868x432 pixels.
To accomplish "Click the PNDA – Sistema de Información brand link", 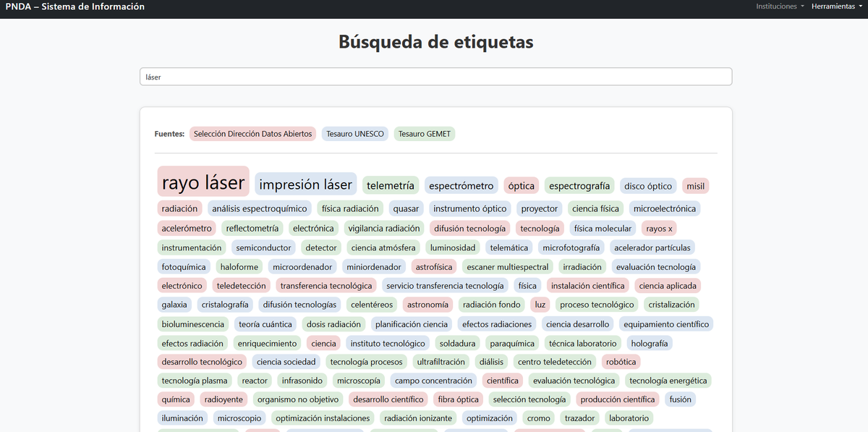I will (75, 7).
